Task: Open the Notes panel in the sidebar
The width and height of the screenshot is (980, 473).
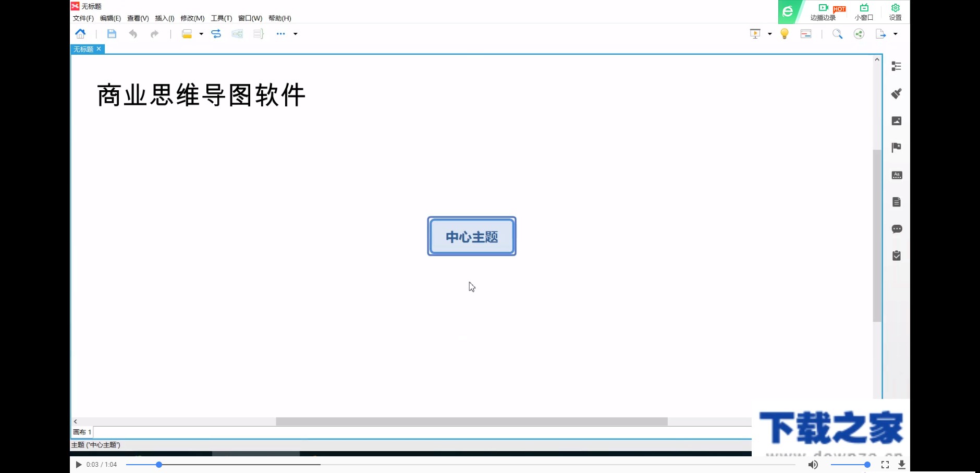Action: click(x=897, y=202)
